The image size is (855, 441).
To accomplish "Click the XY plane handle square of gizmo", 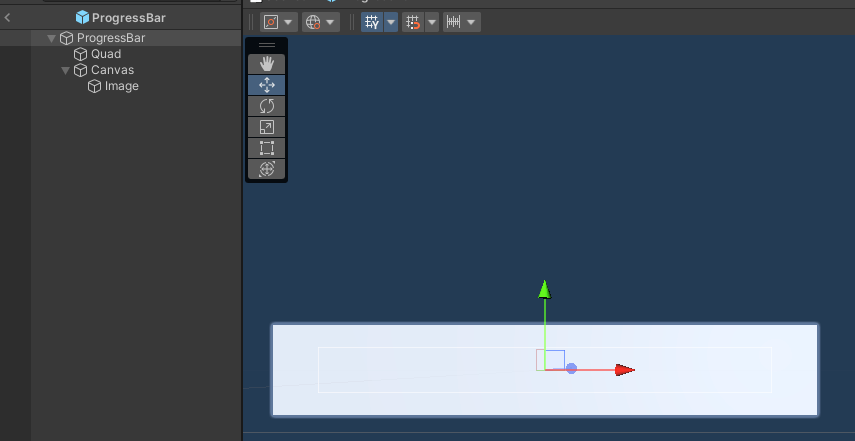I will click(553, 360).
